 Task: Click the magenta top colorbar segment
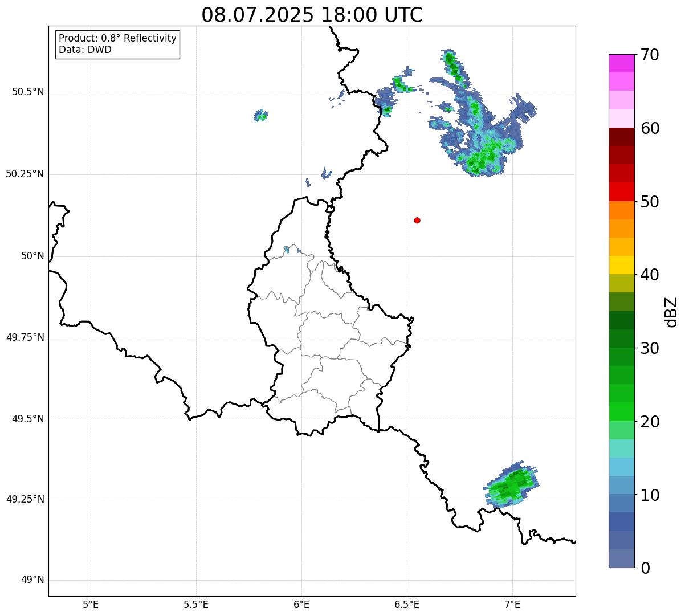621,63
